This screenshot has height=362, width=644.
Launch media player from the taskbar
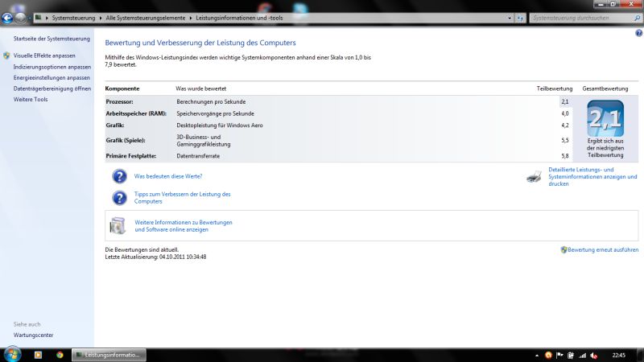pyautogui.click(x=38, y=355)
